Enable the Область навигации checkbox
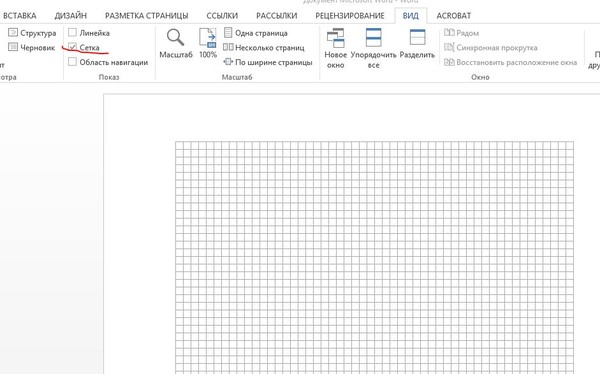Viewport: 600px width, 374px height. pos(72,61)
